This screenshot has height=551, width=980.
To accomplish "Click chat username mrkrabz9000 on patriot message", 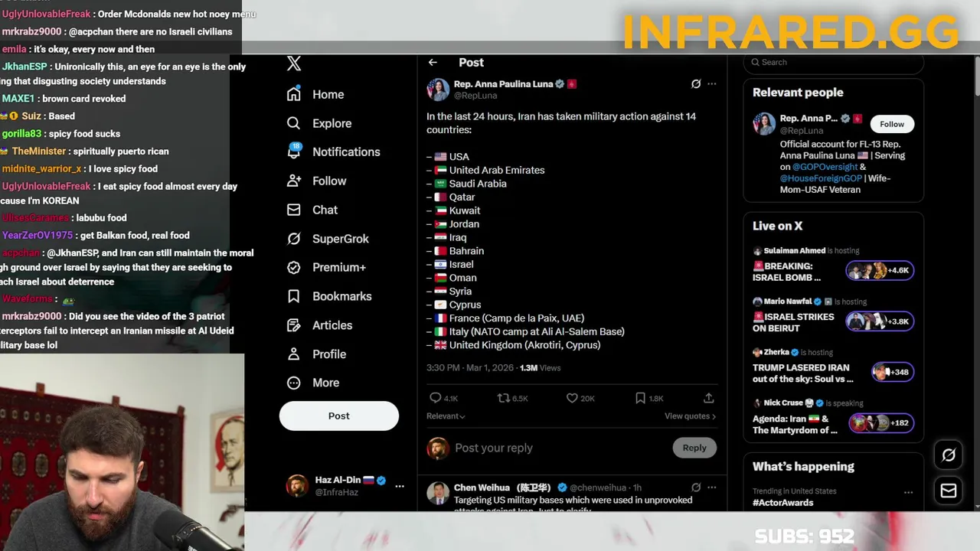I will click(31, 316).
